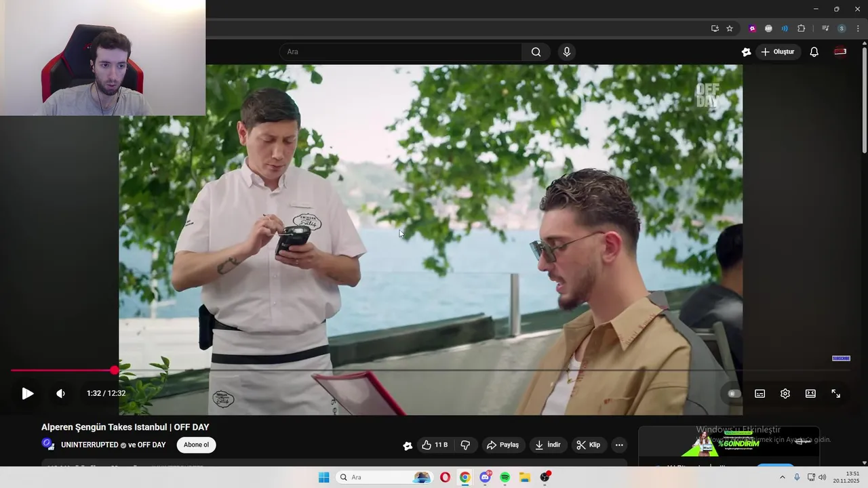868x488 pixels.
Task: Open the purple star browser extension
Action: point(752,28)
